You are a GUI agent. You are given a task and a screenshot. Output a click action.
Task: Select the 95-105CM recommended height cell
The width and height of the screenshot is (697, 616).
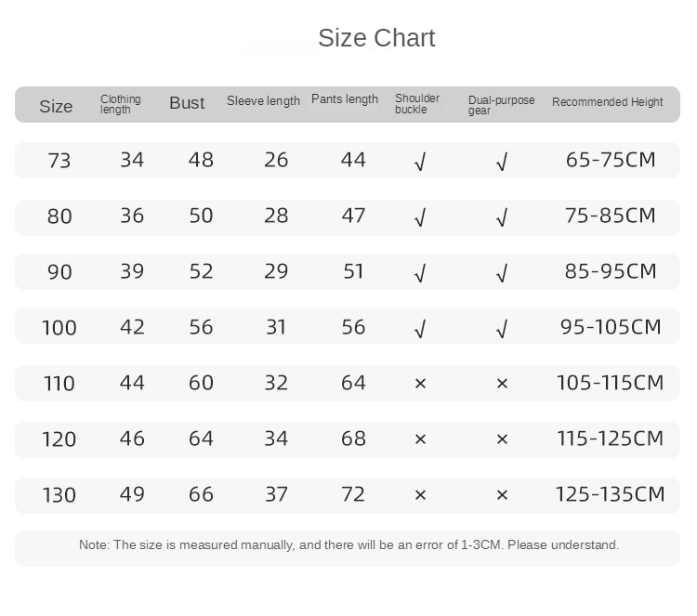point(611,327)
